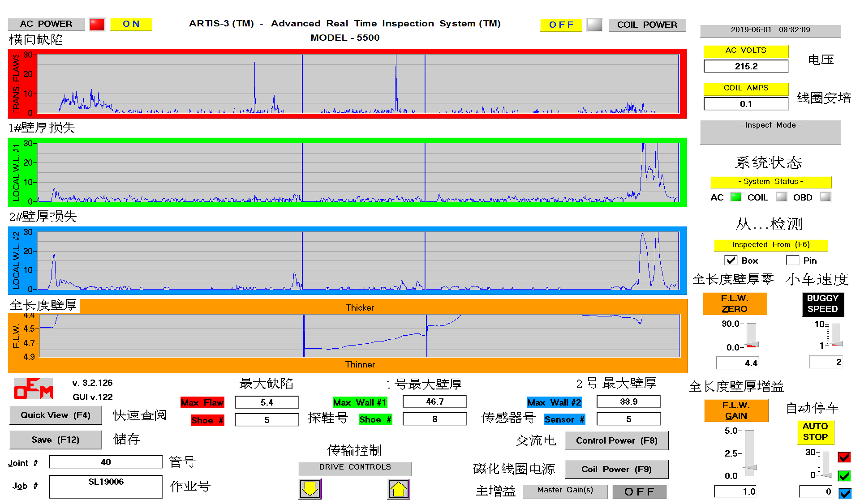
Task: Click the DRIVE CONTROLS label button
Action: pos(355,468)
